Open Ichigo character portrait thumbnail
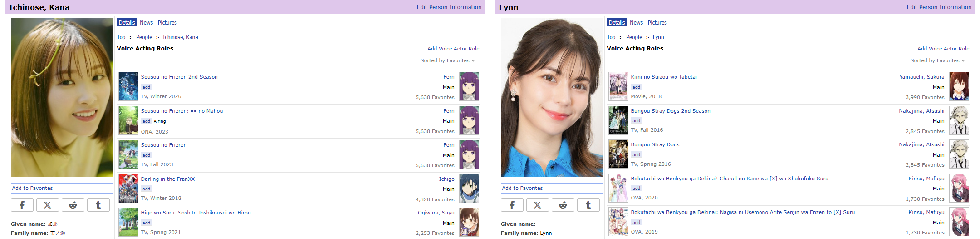The width and height of the screenshot is (980, 239). [x=469, y=188]
